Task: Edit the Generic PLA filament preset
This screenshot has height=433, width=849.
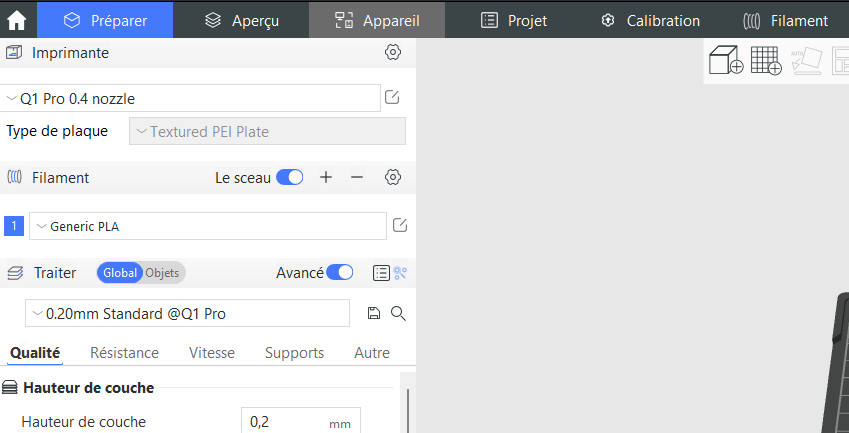Action: (400, 225)
